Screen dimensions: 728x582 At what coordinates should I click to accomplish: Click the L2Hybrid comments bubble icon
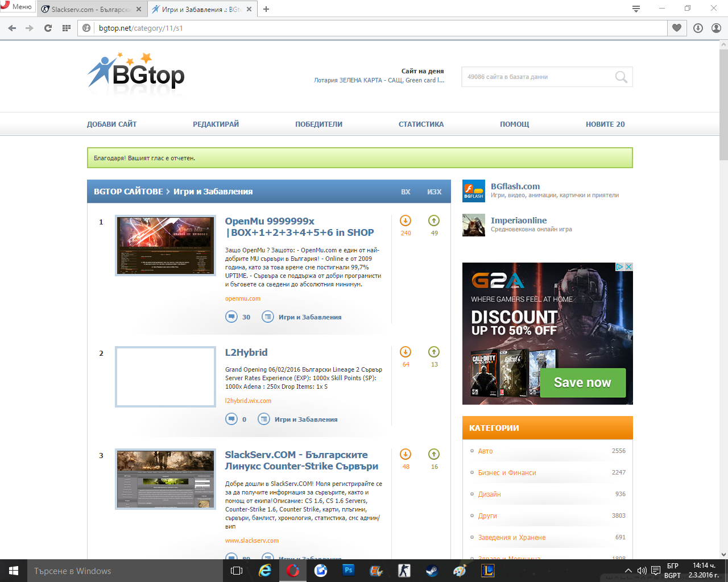(x=231, y=419)
